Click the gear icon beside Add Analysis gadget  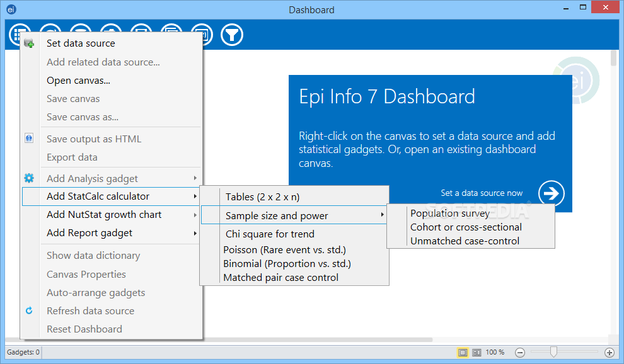[x=28, y=178]
